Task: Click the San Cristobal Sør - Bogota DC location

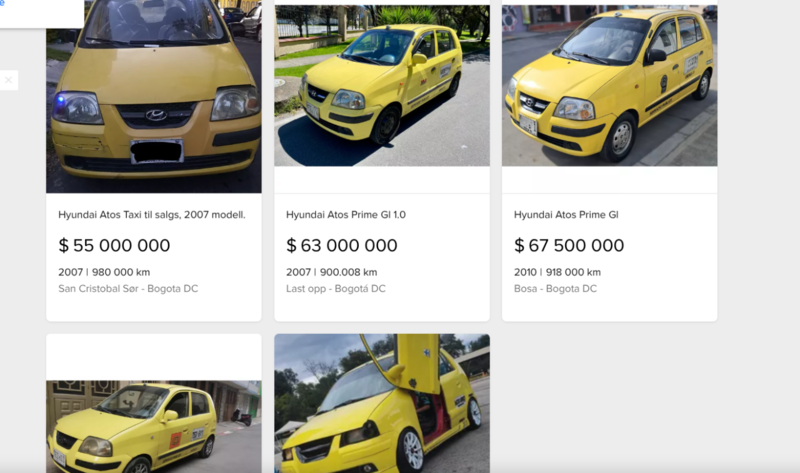Action: coord(128,289)
